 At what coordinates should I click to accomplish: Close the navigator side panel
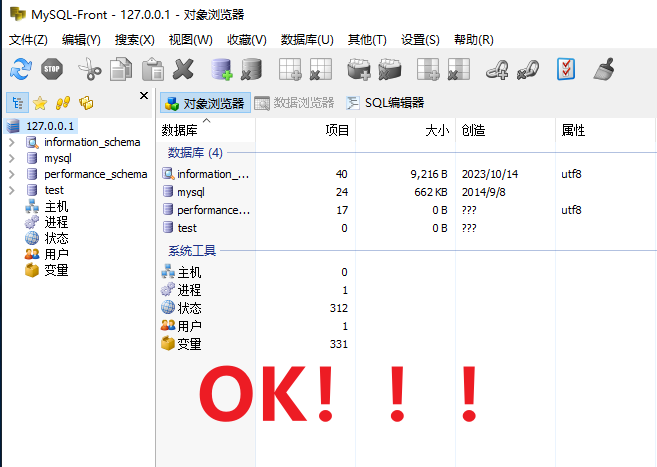tap(144, 95)
